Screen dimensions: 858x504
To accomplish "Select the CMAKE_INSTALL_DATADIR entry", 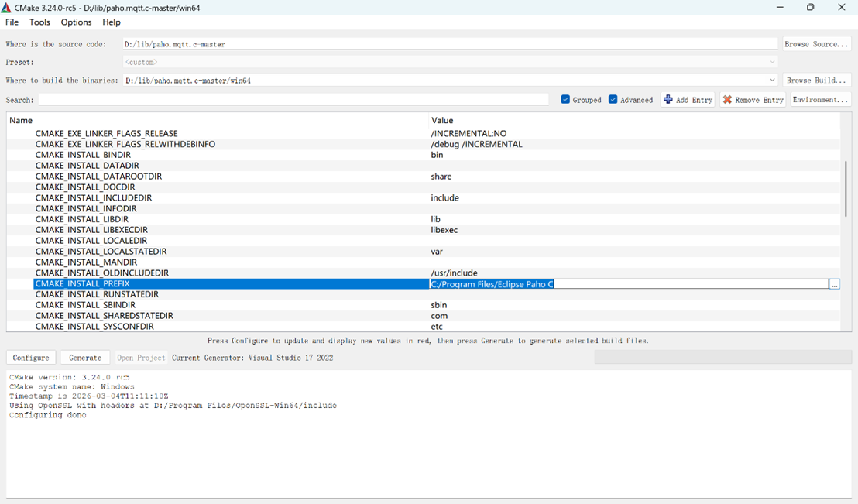I will pyautogui.click(x=87, y=166).
